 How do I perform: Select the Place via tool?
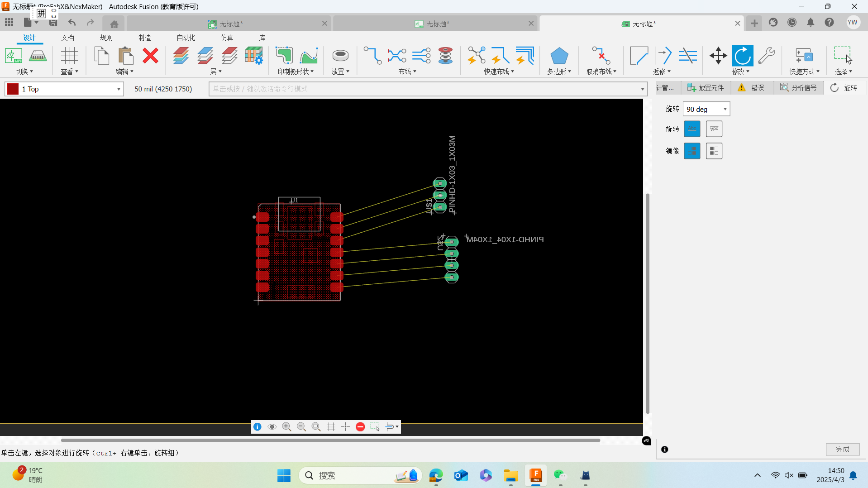(x=340, y=56)
